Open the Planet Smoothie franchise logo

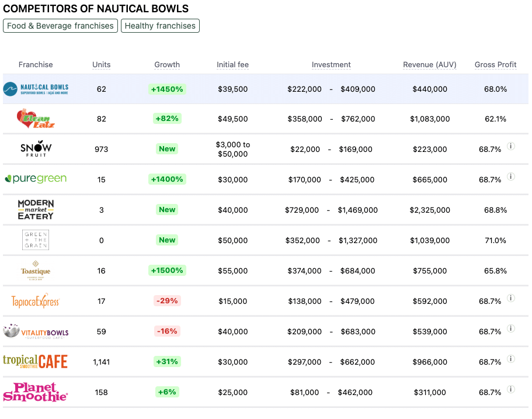36,392
